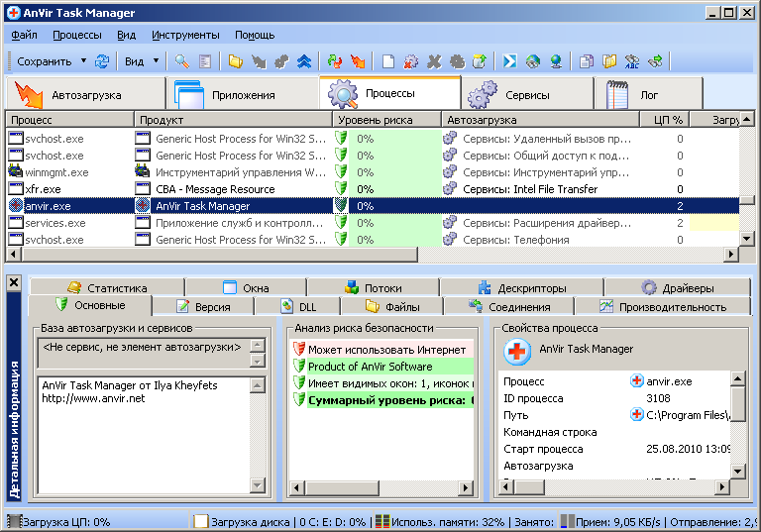Open the Инструменты menu
This screenshot has height=532, width=761.
pos(185,35)
